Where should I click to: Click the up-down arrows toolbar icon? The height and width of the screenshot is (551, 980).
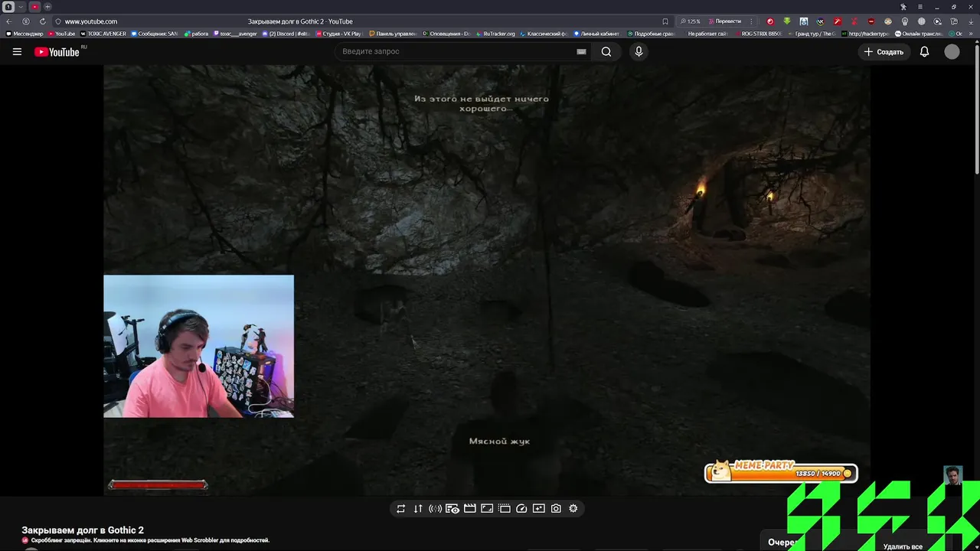tap(418, 508)
